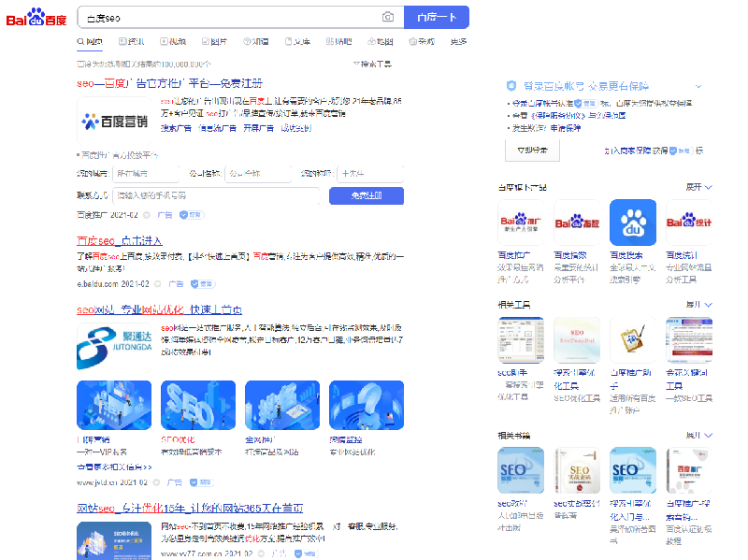The width and height of the screenshot is (748, 560).
Task: Open the 全网推广 image card
Action: [x=282, y=405]
